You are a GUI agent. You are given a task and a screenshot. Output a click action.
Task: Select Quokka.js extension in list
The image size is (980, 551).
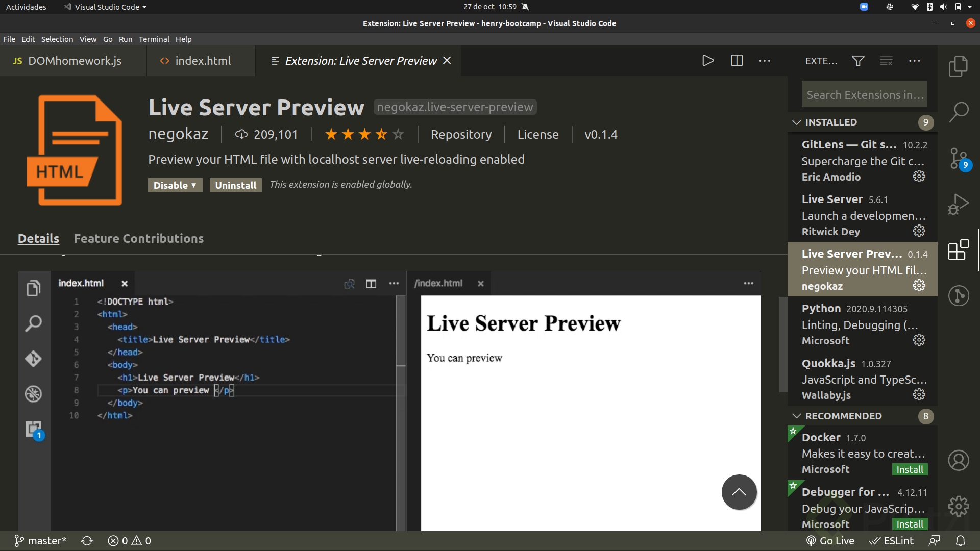[863, 379]
